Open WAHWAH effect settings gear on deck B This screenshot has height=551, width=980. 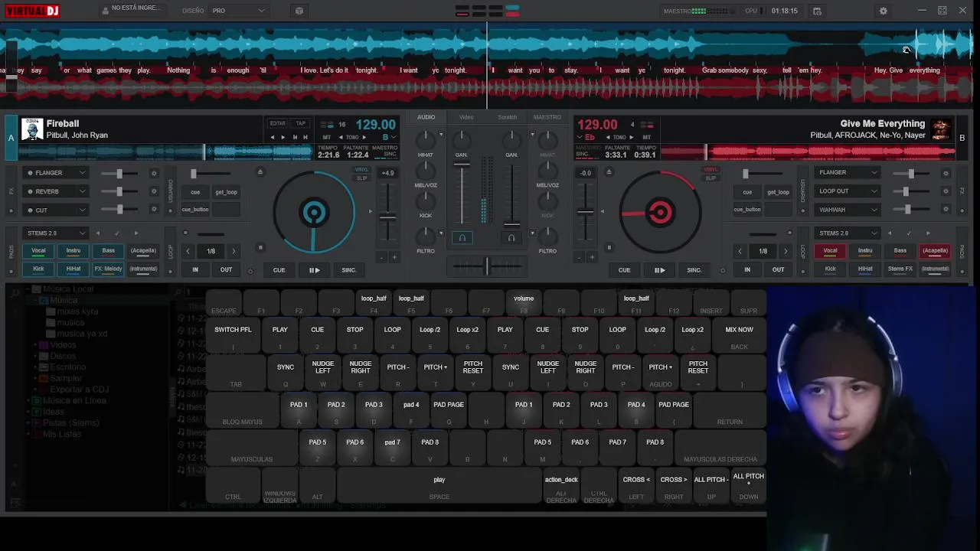946,210
